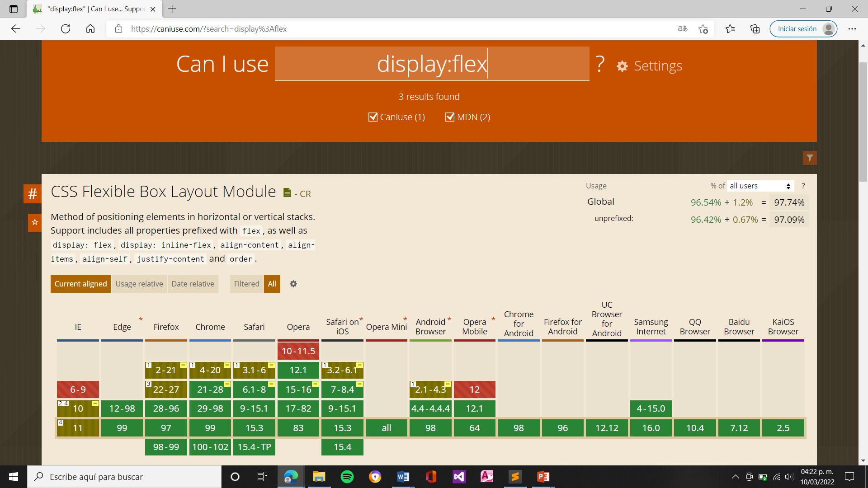The image size is (868, 488).
Task: Click the Samsung Internet 16.0 cell
Action: click(651, 428)
